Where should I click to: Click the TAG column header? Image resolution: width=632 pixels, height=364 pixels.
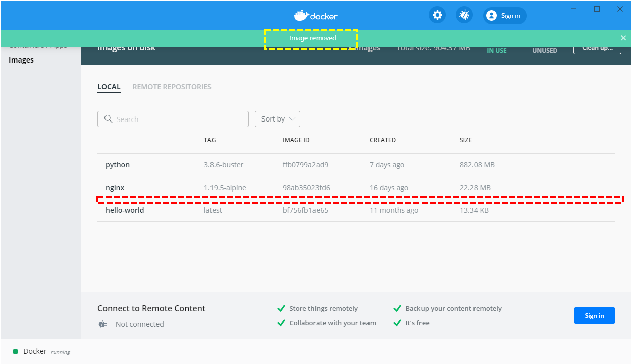(x=210, y=140)
